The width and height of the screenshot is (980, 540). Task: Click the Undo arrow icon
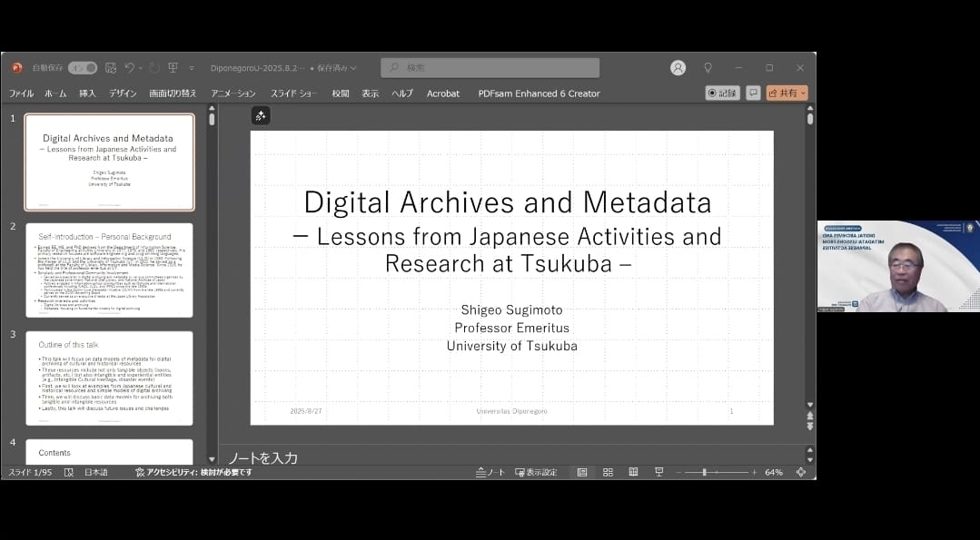131,68
